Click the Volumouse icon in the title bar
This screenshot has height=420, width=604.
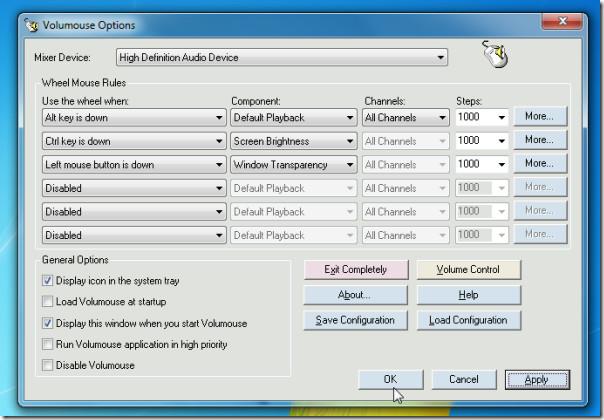(x=32, y=25)
